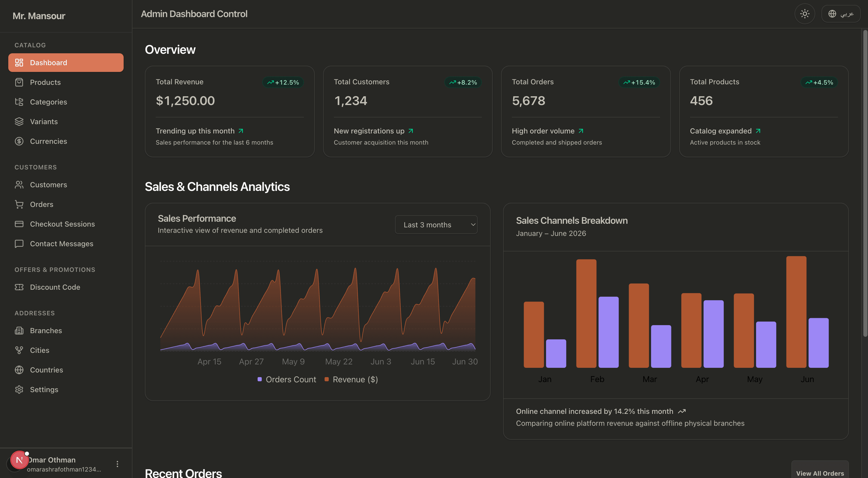Click the Total Orders +15.4% trend badge
The width and height of the screenshot is (868, 478).
click(x=639, y=82)
